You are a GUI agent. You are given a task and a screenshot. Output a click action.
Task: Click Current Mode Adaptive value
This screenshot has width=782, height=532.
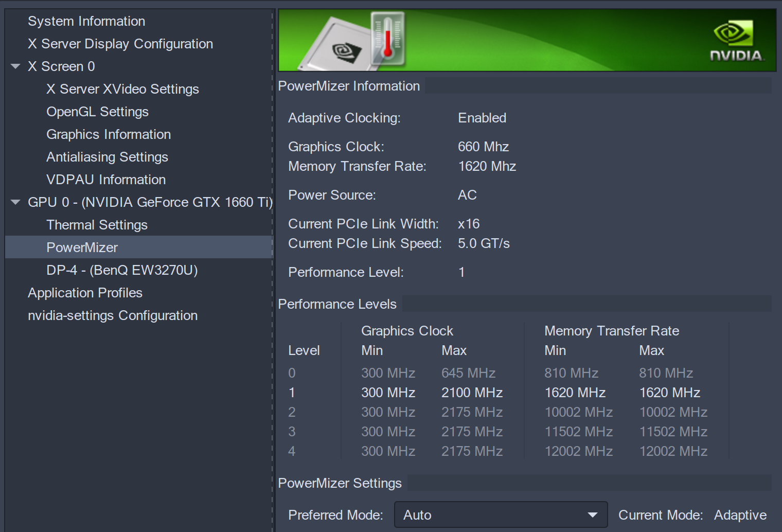click(740, 515)
